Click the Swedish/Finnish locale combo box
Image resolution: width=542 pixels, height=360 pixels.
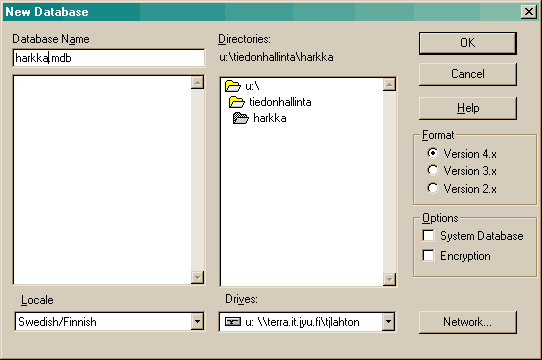tap(109, 322)
